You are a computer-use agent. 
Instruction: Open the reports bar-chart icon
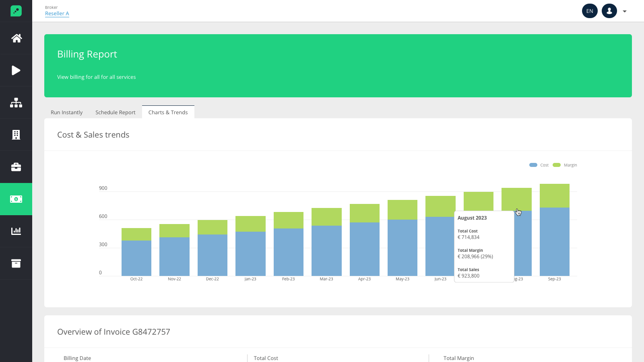coord(16,231)
